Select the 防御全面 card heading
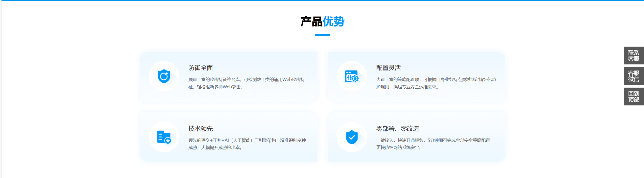Viewport: 644px width, 178px height. (x=200, y=68)
